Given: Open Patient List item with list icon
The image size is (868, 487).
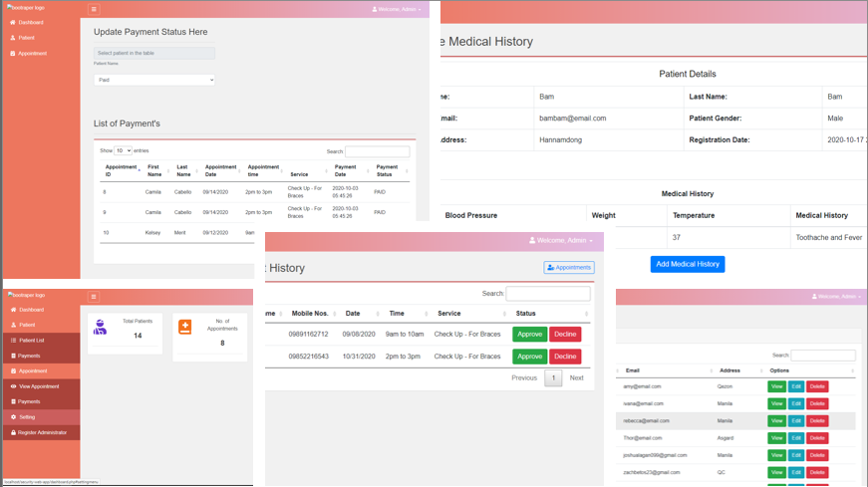Looking at the screenshot, I should [x=42, y=341].
